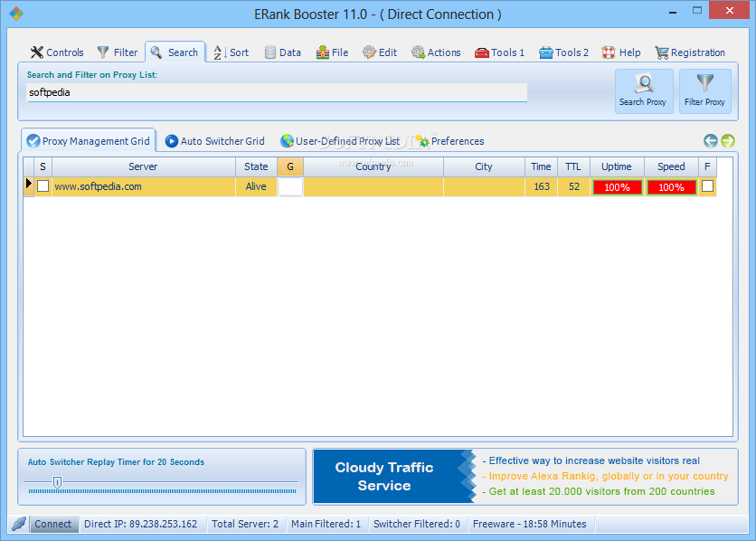
Task: Click the blue back arrow icon
Action: (x=710, y=141)
